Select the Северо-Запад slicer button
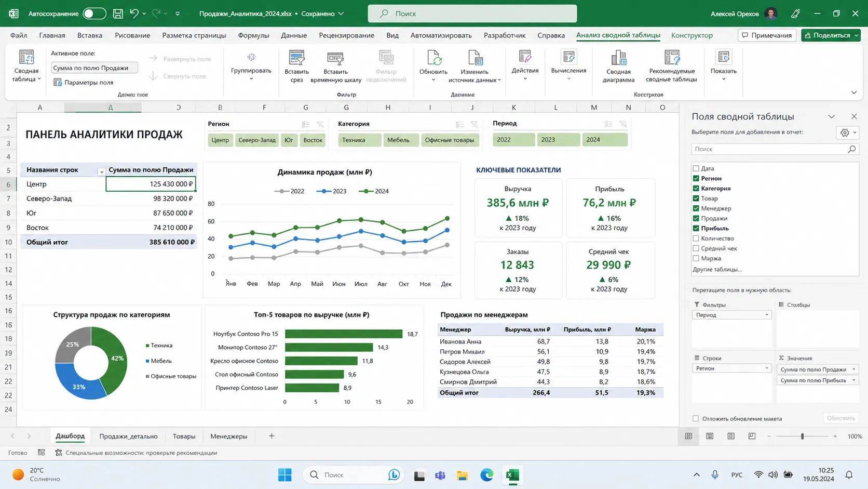Image resolution: width=868 pixels, height=489 pixels. 257,140
